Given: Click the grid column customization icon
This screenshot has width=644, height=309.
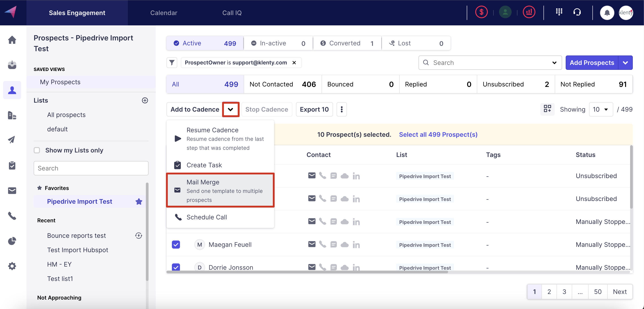Looking at the screenshot, I should click(x=547, y=109).
